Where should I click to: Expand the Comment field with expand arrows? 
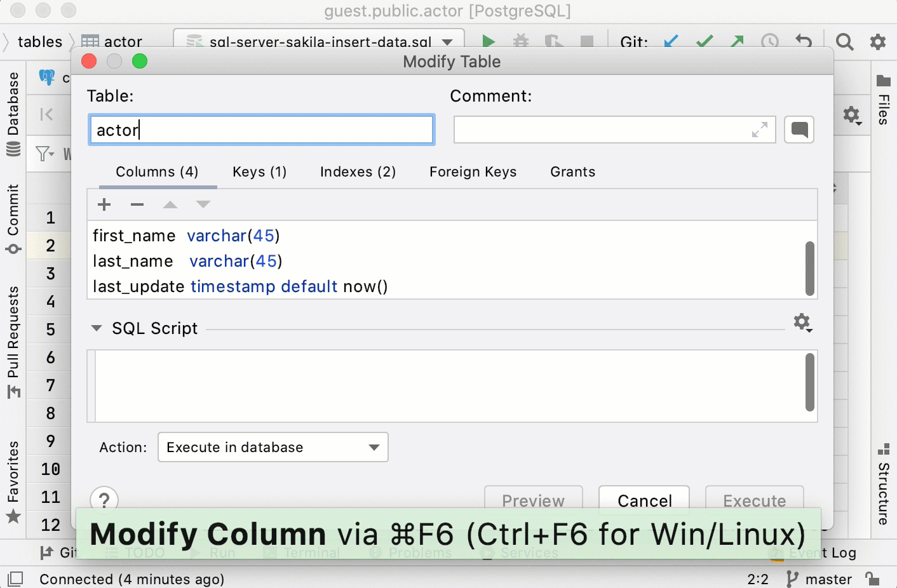tap(760, 130)
